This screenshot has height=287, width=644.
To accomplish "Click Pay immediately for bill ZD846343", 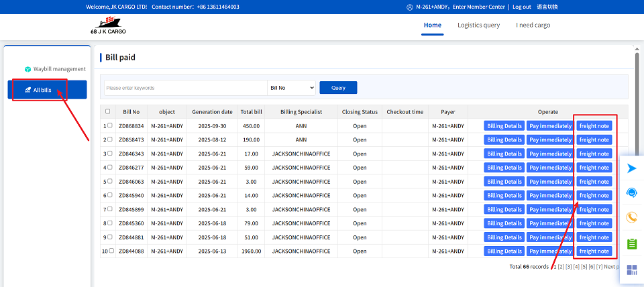I will pos(549,154).
